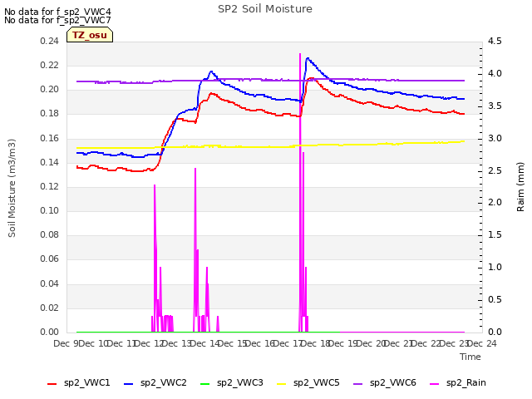Click purple sp2_VWC6 legend color marker
This screenshot has height=399, width=532.
tap(358, 384)
